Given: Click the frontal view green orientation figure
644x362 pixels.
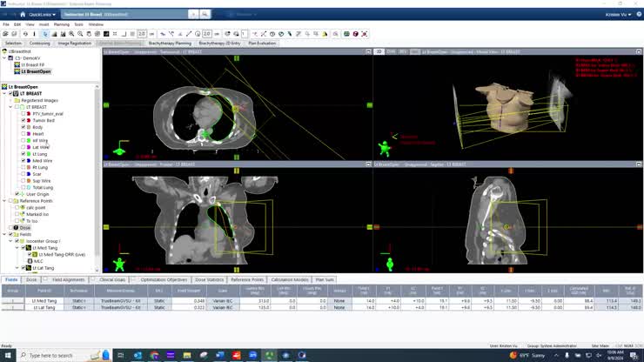Looking at the screenshot, I should click(x=119, y=265).
